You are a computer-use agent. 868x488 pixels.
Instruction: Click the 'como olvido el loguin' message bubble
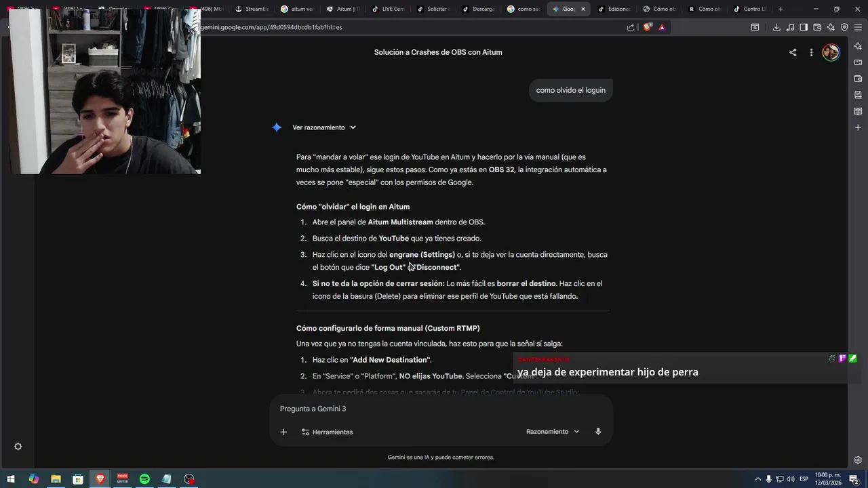pos(571,90)
